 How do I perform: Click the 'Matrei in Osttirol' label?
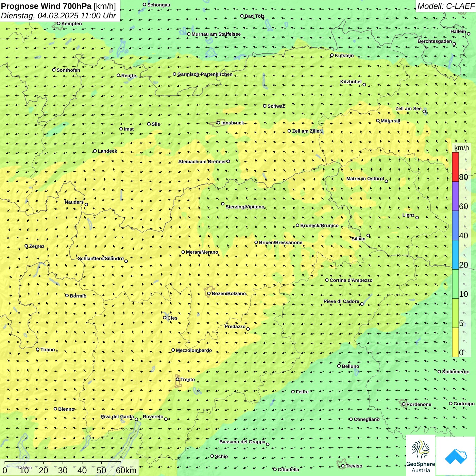pos(365,178)
